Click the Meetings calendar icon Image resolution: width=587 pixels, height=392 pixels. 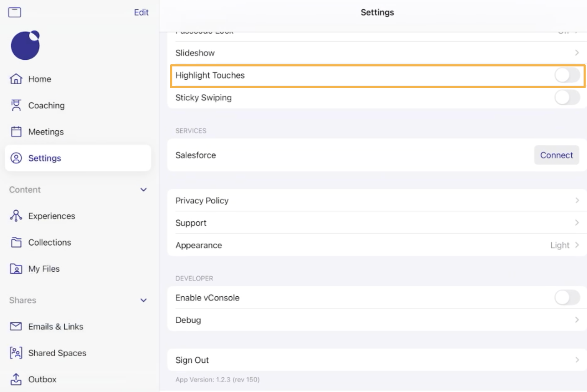point(16,132)
